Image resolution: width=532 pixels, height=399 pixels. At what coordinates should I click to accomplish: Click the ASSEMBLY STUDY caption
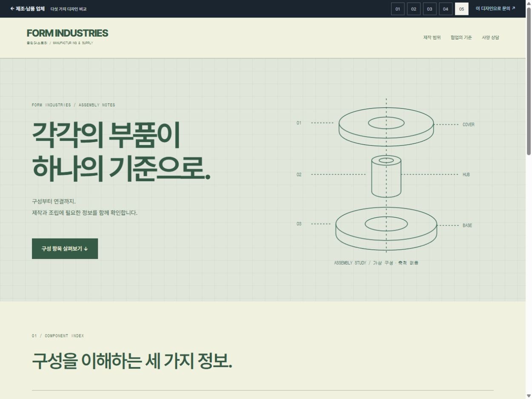coord(376,263)
